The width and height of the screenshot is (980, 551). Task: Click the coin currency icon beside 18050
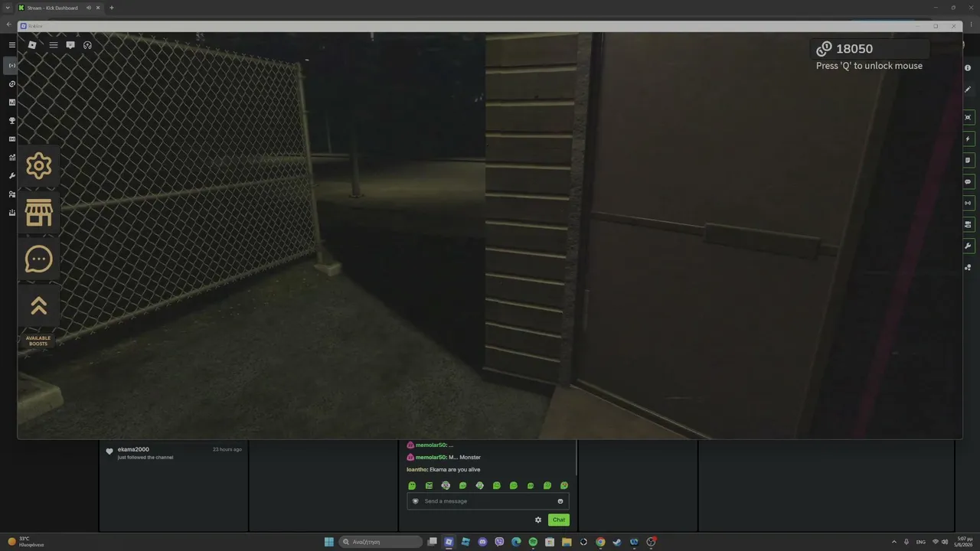(824, 49)
